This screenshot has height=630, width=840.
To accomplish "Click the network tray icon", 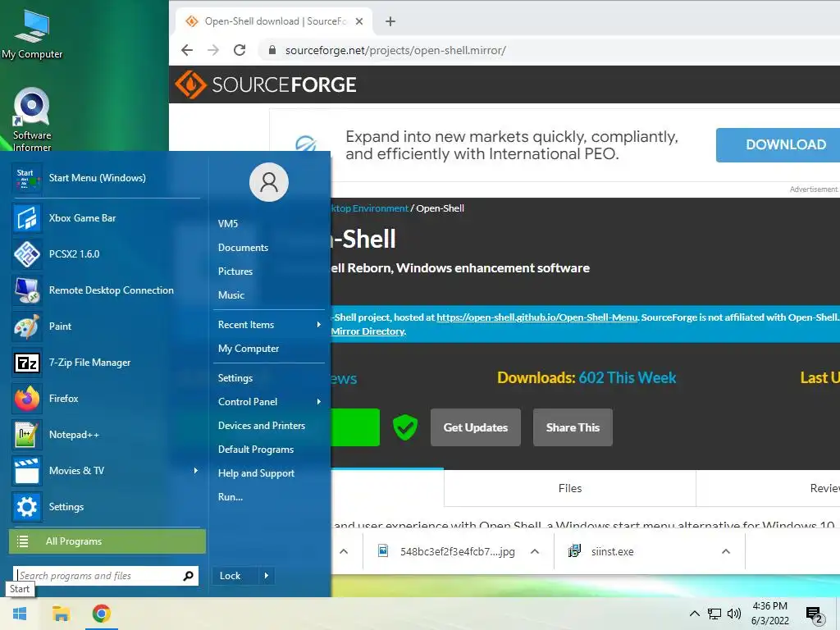I will (714, 614).
